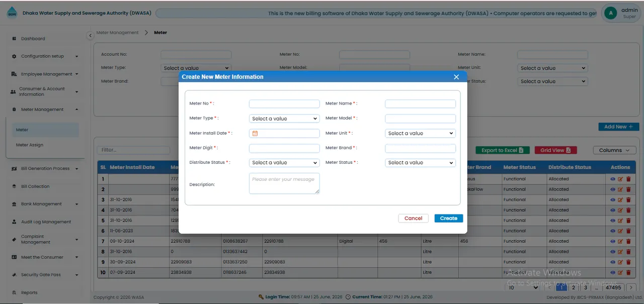Image resolution: width=644 pixels, height=304 pixels.
Task: Open Security Gate Pass menu
Action: pos(45,275)
